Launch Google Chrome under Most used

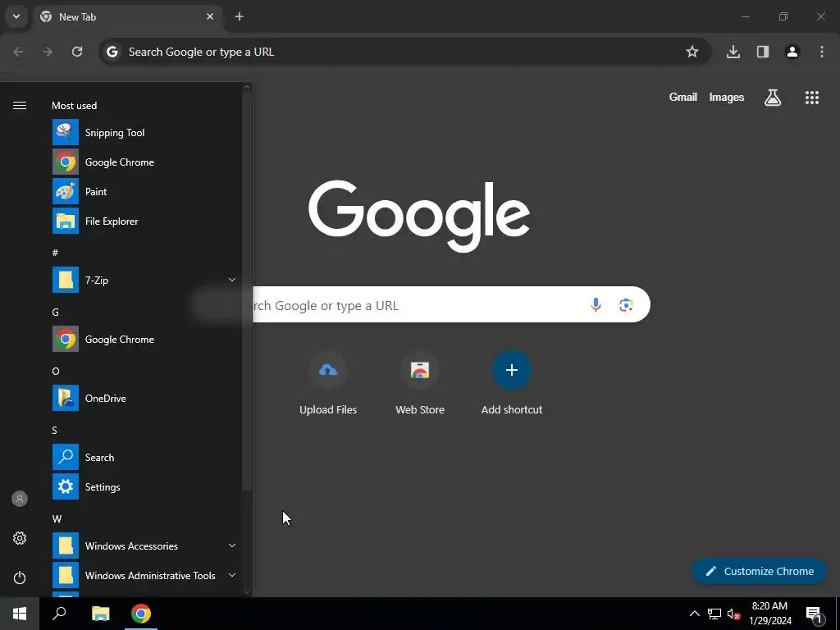pos(144,162)
